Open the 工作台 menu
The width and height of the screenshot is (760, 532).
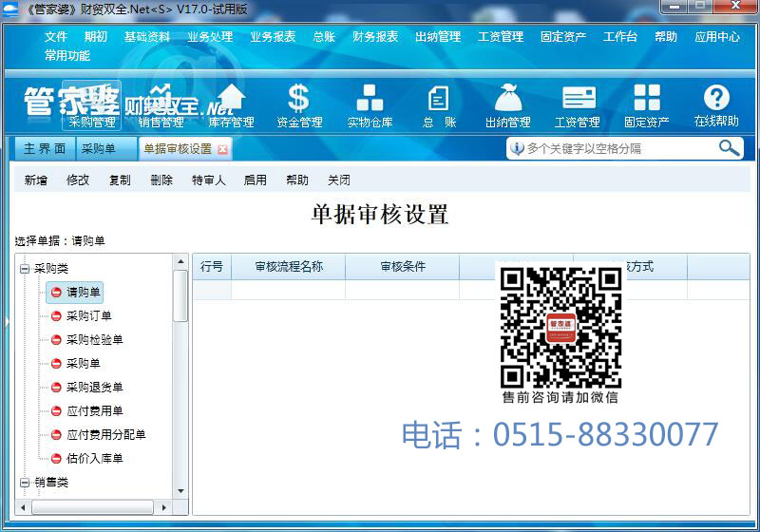620,37
